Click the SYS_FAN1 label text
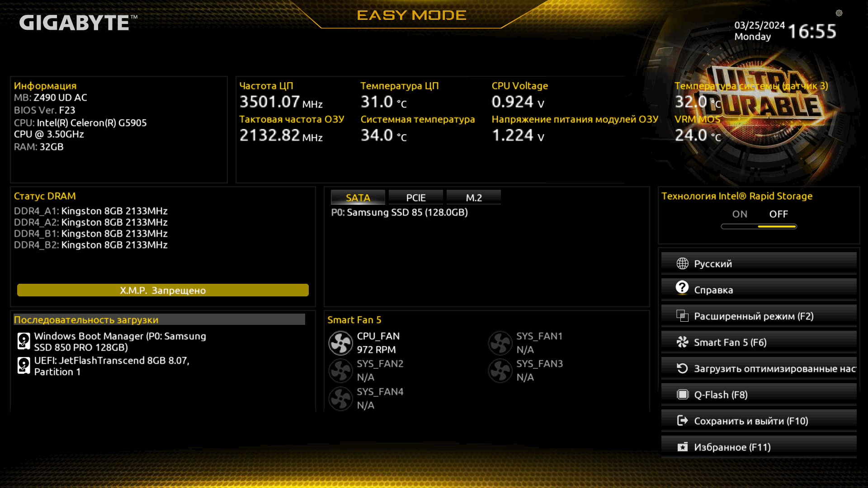Viewport: 868px width, 488px height. click(539, 336)
